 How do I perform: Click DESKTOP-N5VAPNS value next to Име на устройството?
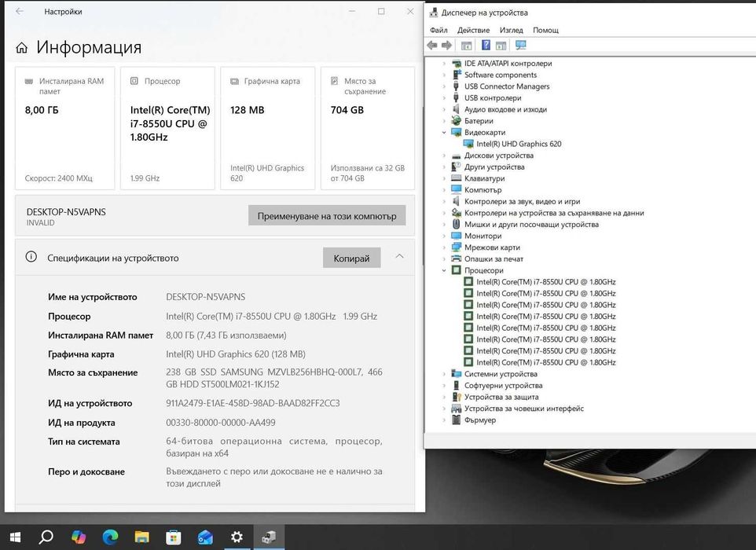point(205,297)
